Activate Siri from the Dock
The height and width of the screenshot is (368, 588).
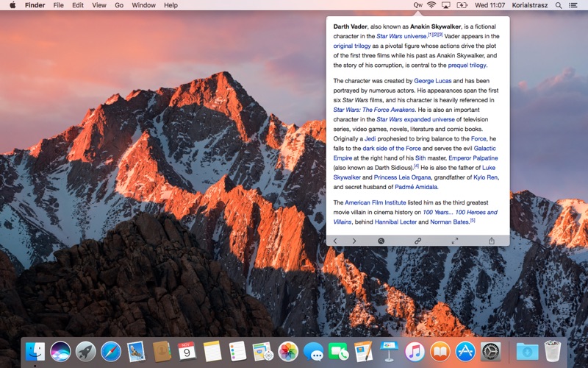click(60, 352)
